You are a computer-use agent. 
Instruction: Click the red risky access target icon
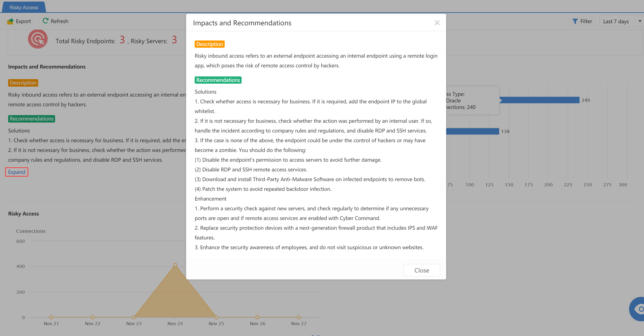38,39
